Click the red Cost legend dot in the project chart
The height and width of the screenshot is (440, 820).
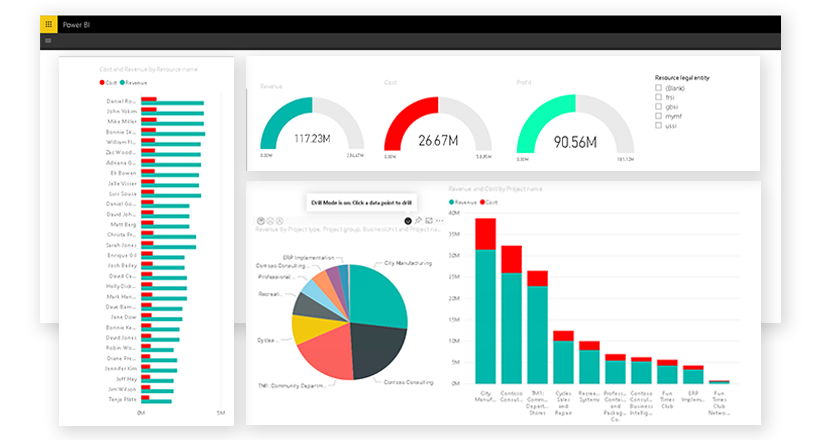pos(482,202)
